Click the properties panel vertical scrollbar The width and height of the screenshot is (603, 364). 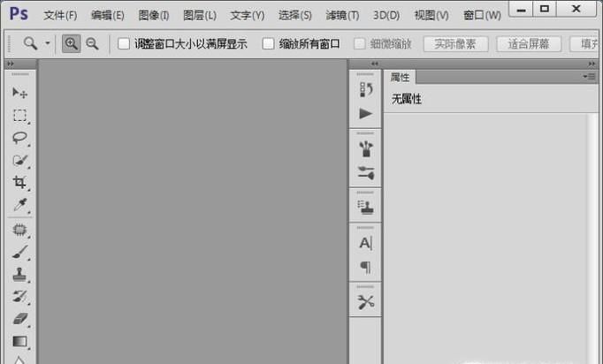click(x=592, y=239)
